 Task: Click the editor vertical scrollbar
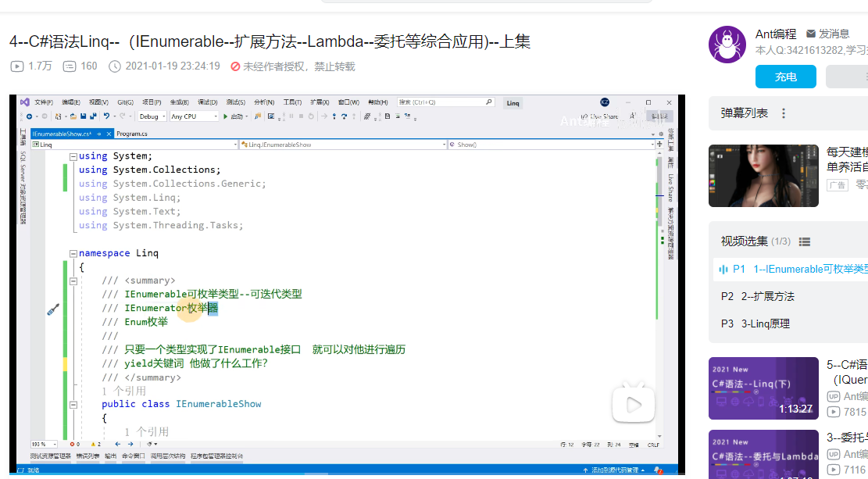pyautogui.click(x=659, y=294)
